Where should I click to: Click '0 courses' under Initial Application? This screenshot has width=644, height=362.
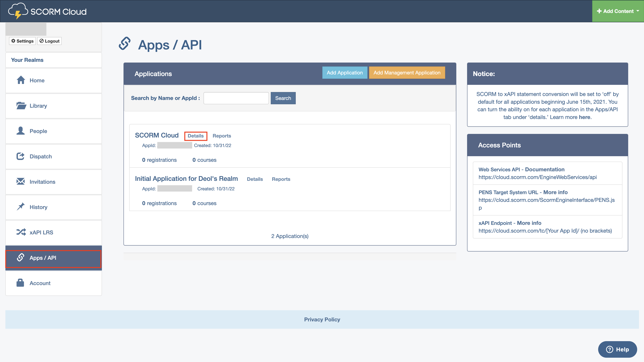coord(204,203)
